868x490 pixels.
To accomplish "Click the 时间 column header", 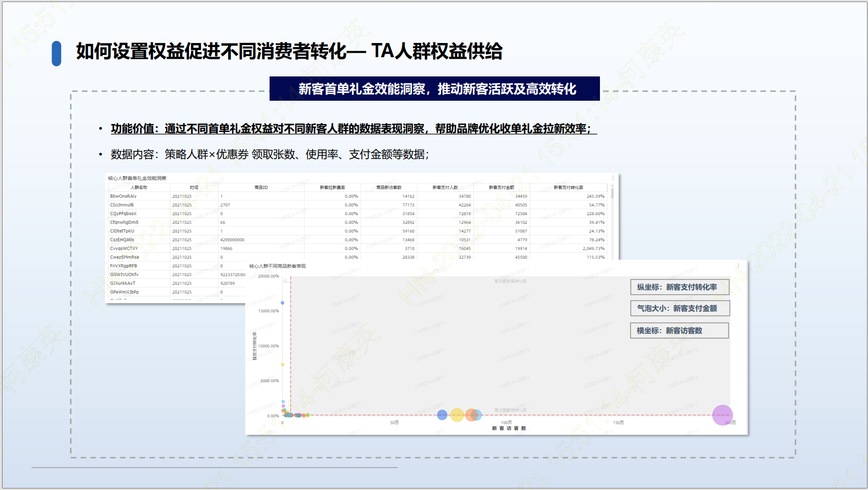I will [194, 187].
